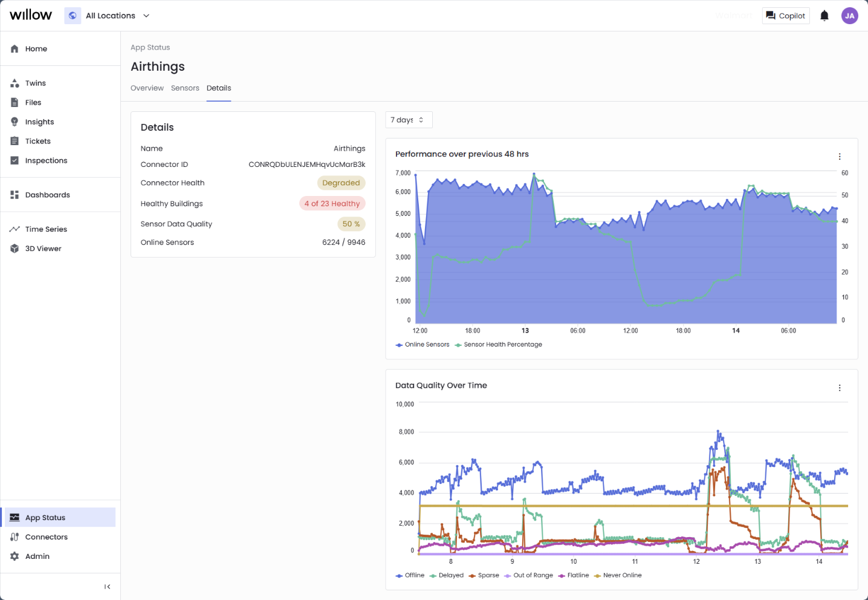The image size is (868, 600).
Task: Toggle the Online Sensors series in the legend
Action: [422, 344]
